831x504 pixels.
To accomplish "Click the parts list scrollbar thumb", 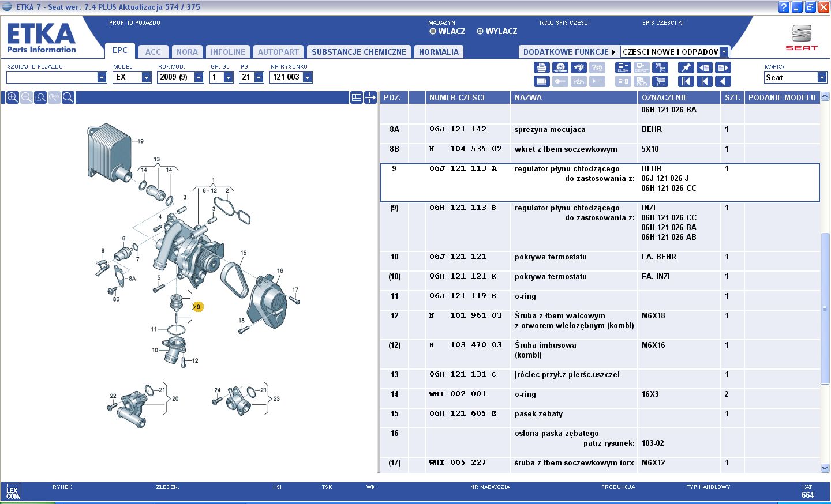I will click(825, 308).
